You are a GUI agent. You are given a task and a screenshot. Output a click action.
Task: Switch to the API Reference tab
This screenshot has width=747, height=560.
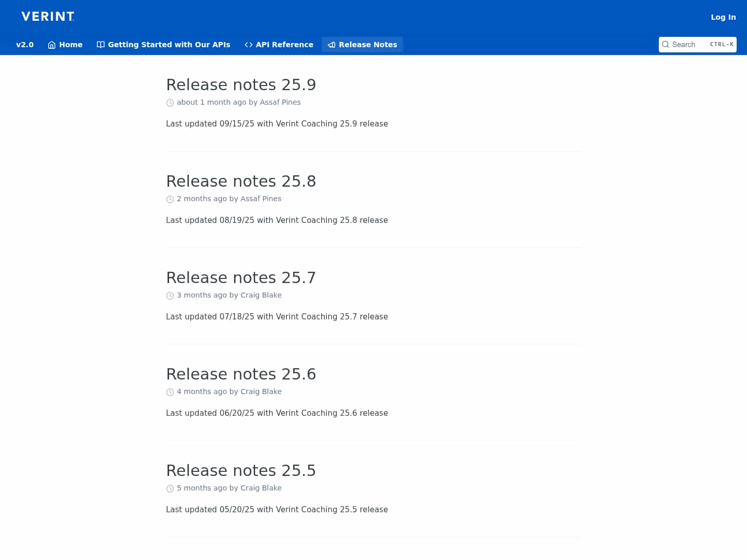click(279, 45)
